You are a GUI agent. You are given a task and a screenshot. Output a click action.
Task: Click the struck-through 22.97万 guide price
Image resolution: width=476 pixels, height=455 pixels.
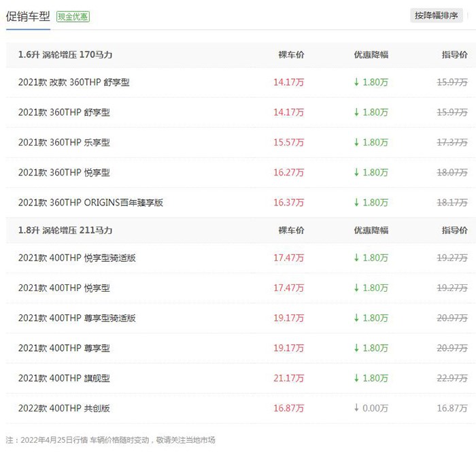tap(452, 378)
